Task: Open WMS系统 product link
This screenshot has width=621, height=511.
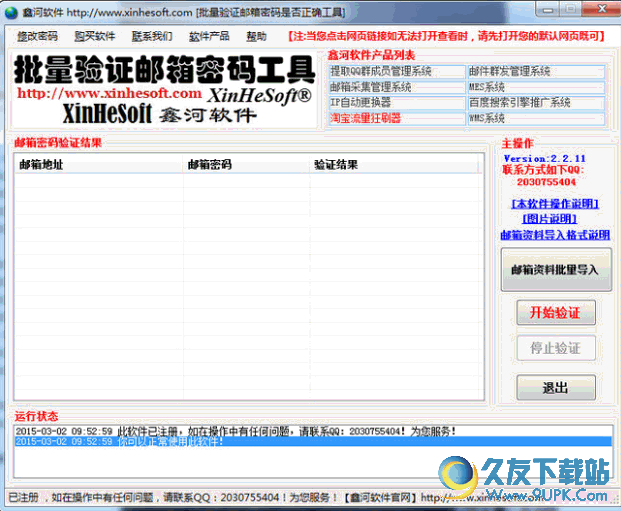Action: click(x=536, y=118)
